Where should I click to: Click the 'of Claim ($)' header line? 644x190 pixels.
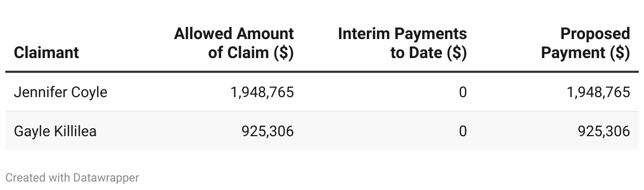(251, 53)
